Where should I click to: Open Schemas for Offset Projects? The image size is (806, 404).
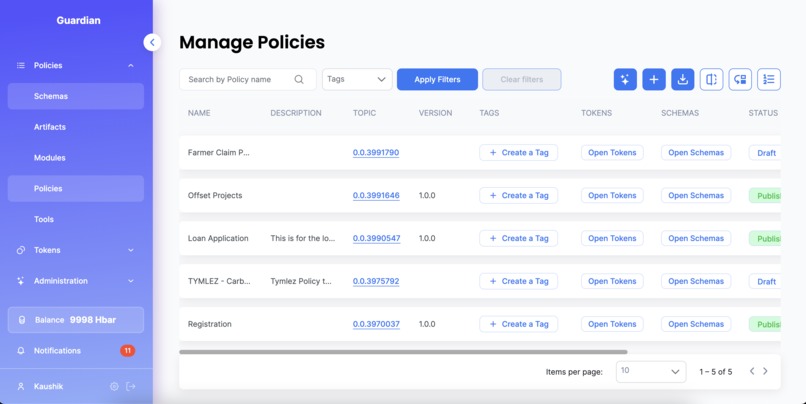point(696,195)
